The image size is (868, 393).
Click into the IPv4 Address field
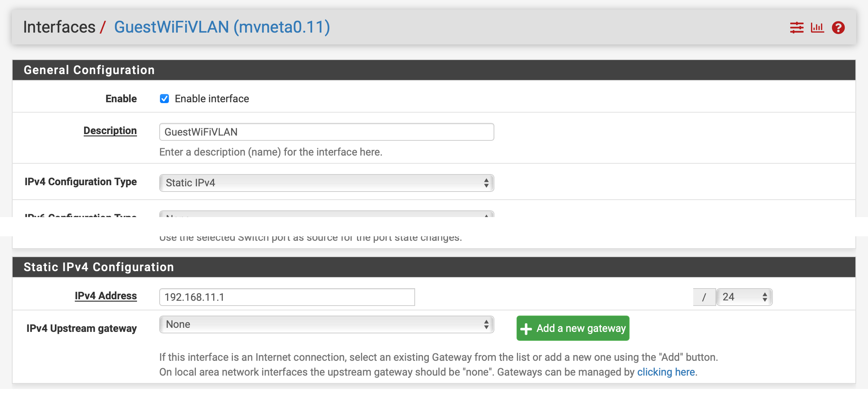(x=287, y=297)
